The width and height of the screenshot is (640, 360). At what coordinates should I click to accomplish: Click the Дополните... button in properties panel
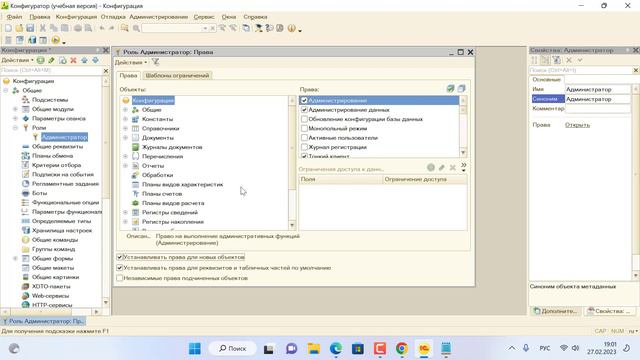coord(556,311)
